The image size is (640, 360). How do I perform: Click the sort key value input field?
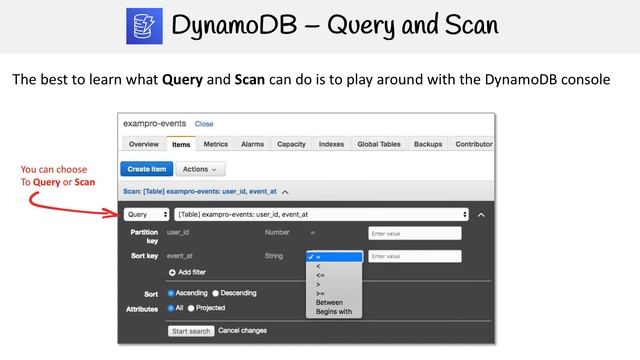[x=415, y=256]
